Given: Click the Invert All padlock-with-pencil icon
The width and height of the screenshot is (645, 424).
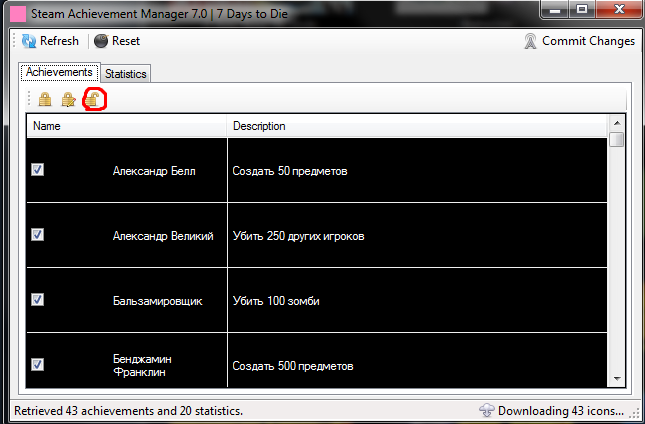Looking at the screenshot, I should pyautogui.click(x=68, y=100).
